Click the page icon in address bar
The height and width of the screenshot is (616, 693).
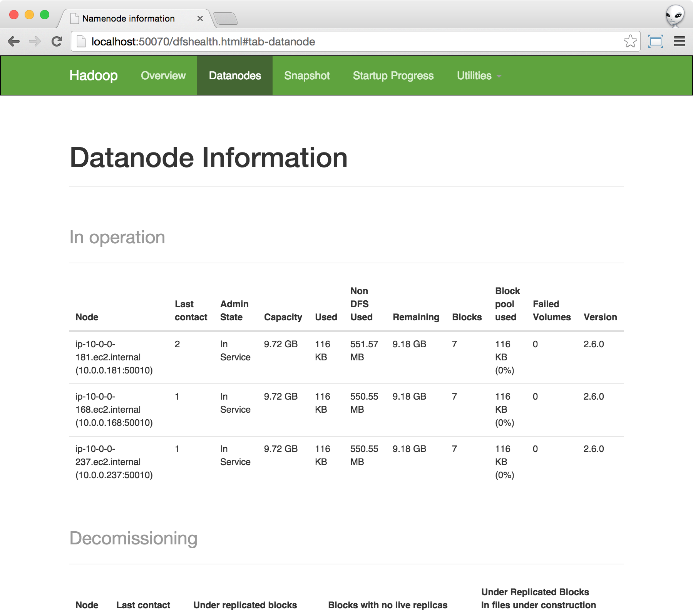point(81,41)
